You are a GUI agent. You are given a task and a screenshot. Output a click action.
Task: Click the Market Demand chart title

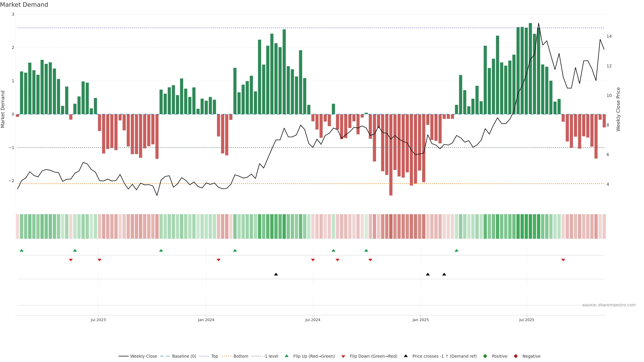pyautogui.click(x=24, y=5)
